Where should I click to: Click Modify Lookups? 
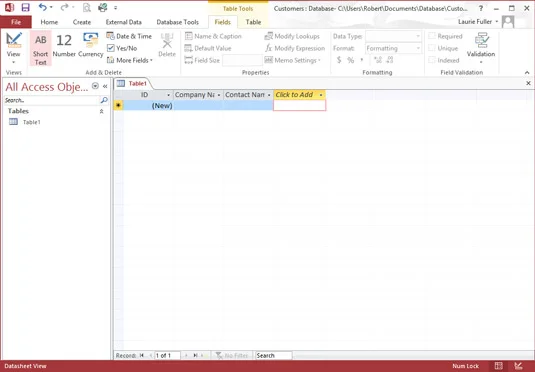[x=292, y=36]
